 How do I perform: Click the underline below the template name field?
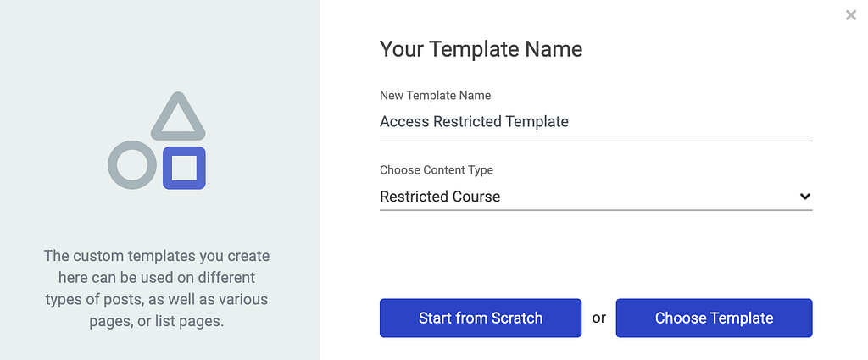(596, 141)
